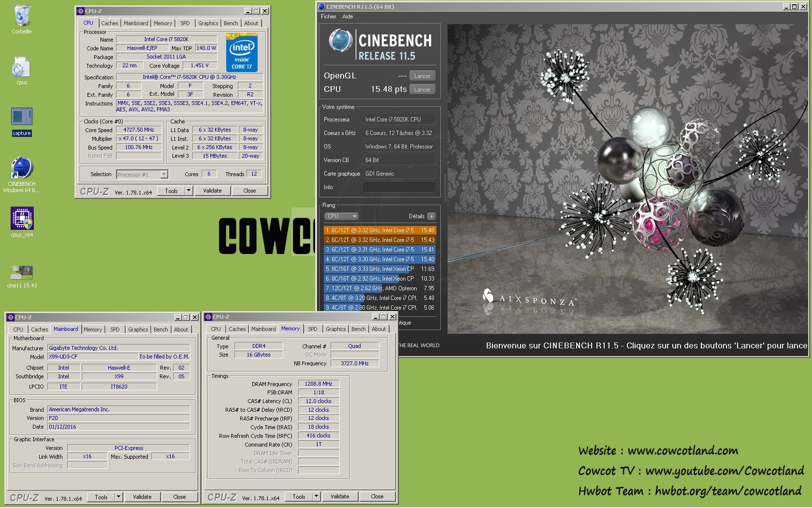
Task: Click the Tools button in the top CPU-Z window
Action: point(172,191)
